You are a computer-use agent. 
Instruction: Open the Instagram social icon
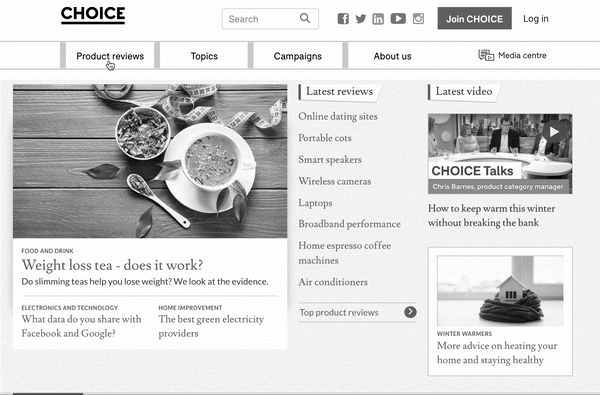(418, 18)
